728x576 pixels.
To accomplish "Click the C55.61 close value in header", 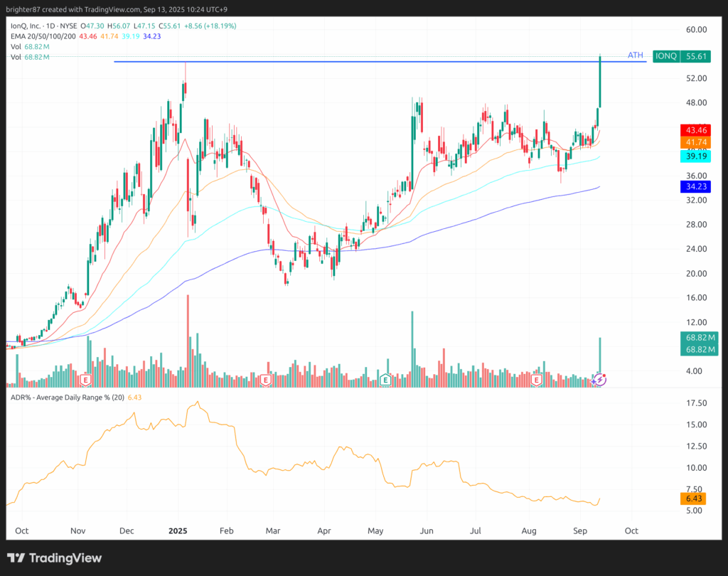I will click(x=169, y=26).
